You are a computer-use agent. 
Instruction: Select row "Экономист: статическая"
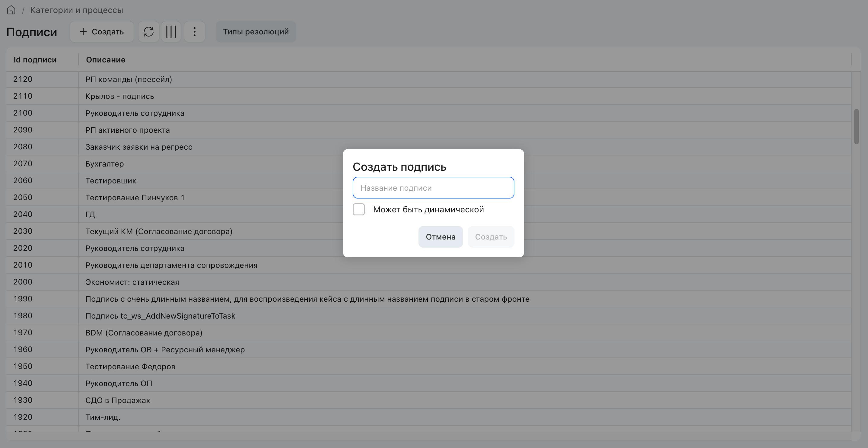tap(429, 281)
